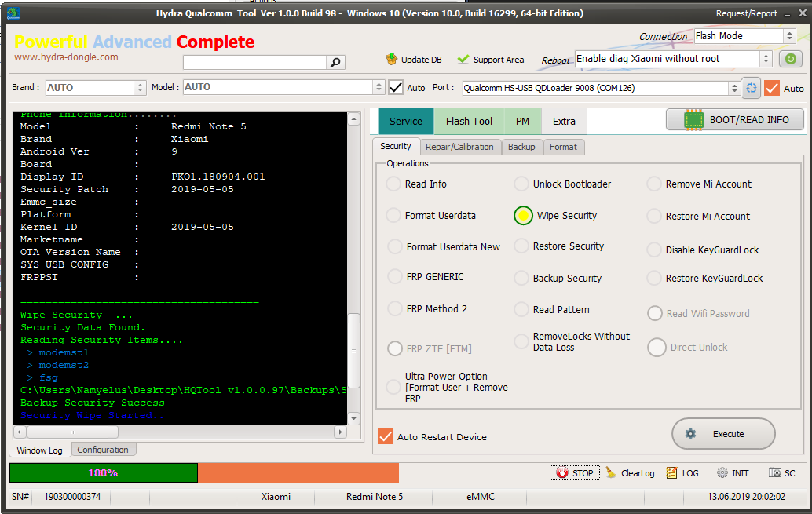Select Wipe Security radio button
This screenshot has width=812, height=514.
click(x=523, y=215)
